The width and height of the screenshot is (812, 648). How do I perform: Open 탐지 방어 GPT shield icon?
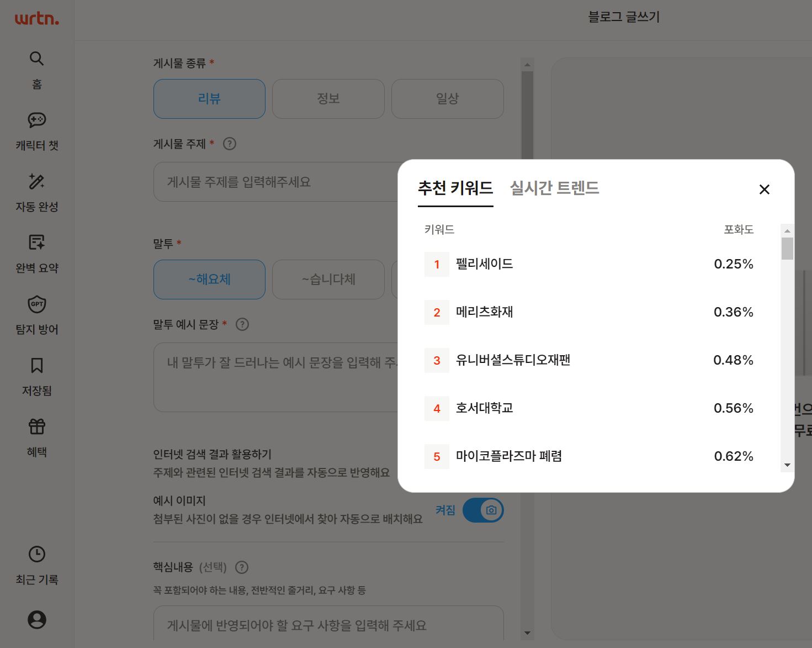point(36,304)
